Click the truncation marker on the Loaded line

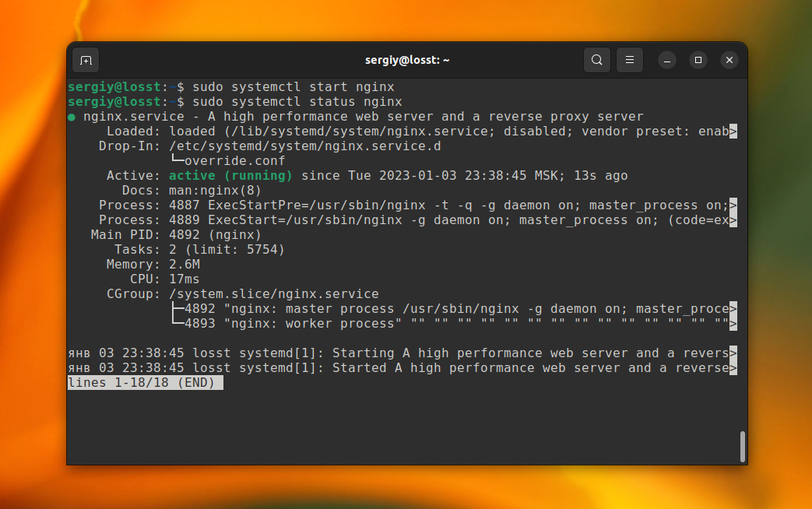[x=733, y=131]
